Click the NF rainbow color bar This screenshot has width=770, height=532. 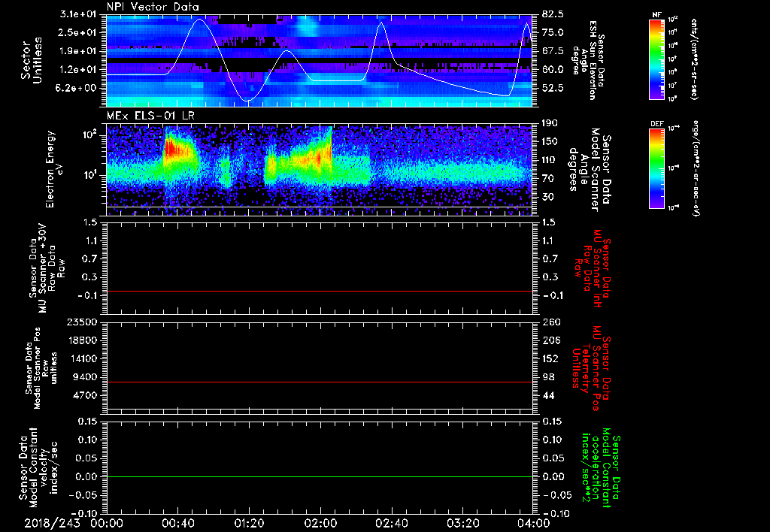(657, 59)
